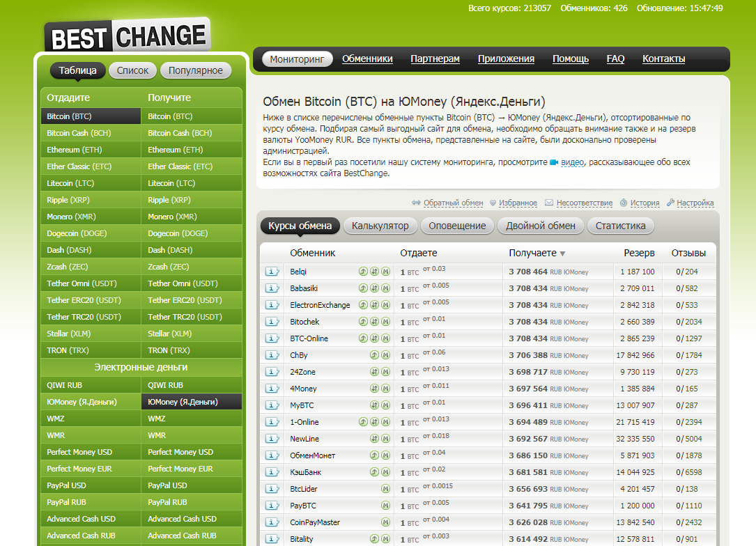Screen dimensions: 756x546
Task: Click the up-arrow badge for ОбменМонет
Action: click(375, 455)
